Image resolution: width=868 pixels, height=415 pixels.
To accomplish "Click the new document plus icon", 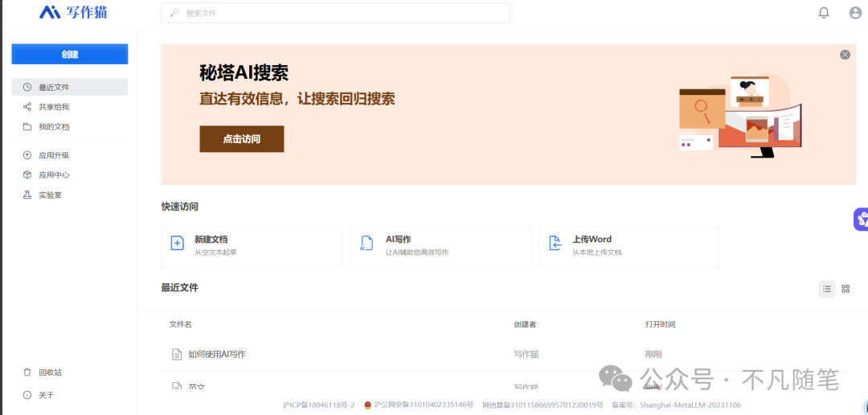I will coord(177,243).
